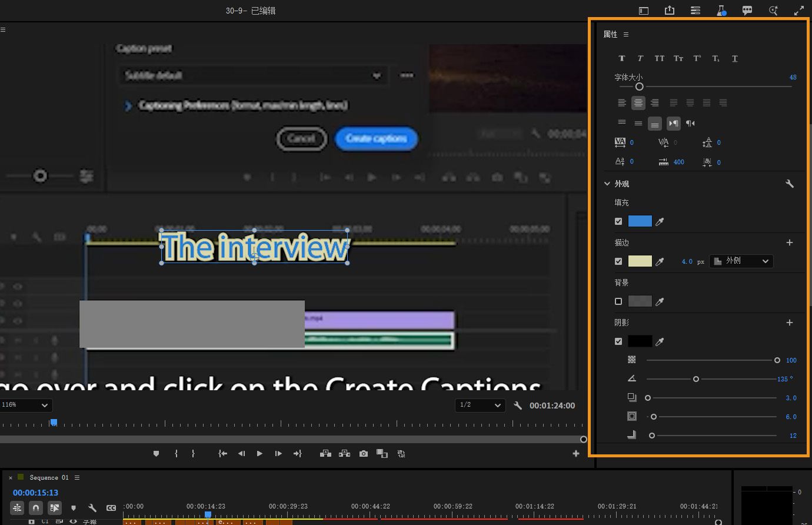Click the 字体大小 font size slider
Screen dimensions: 812x525
(x=705, y=87)
